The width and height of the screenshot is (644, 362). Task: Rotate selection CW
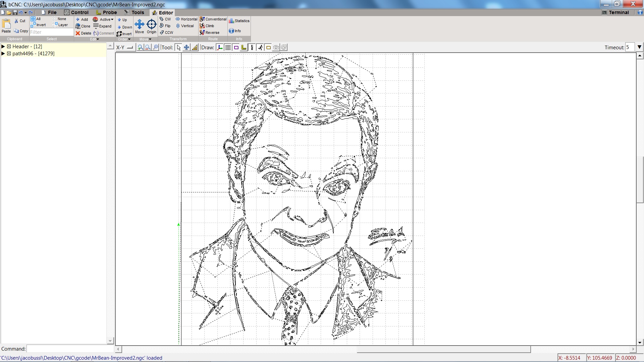coord(165,19)
